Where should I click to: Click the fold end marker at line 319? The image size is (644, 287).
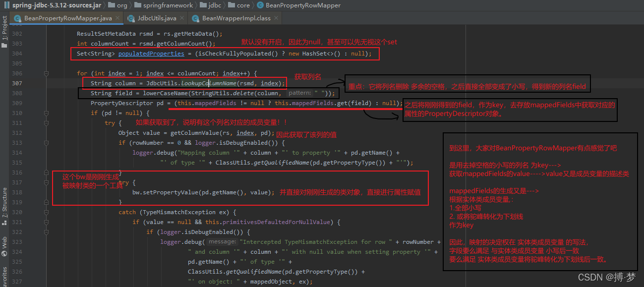tap(47, 202)
